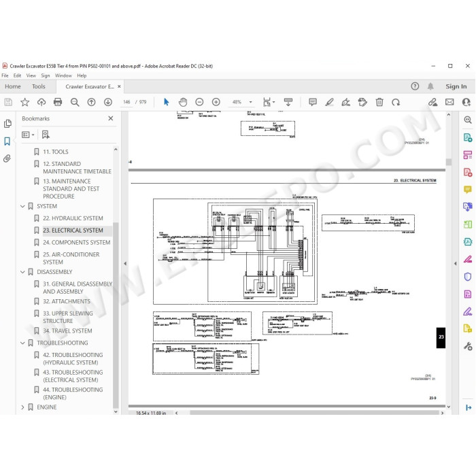Go to the next page arrow
476x476 pixels.
point(108,102)
